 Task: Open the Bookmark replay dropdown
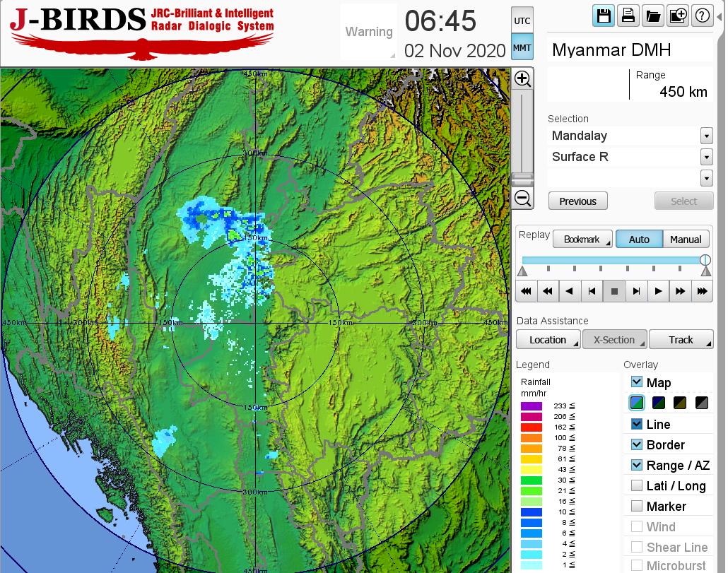pyautogui.click(x=582, y=240)
